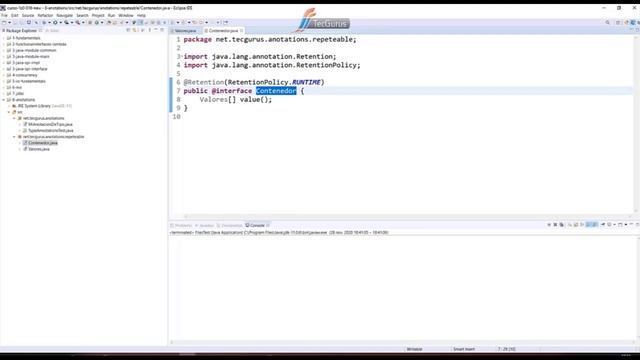
Task: Click Smart Insert in the status bar
Action: (x=464, y=349)
